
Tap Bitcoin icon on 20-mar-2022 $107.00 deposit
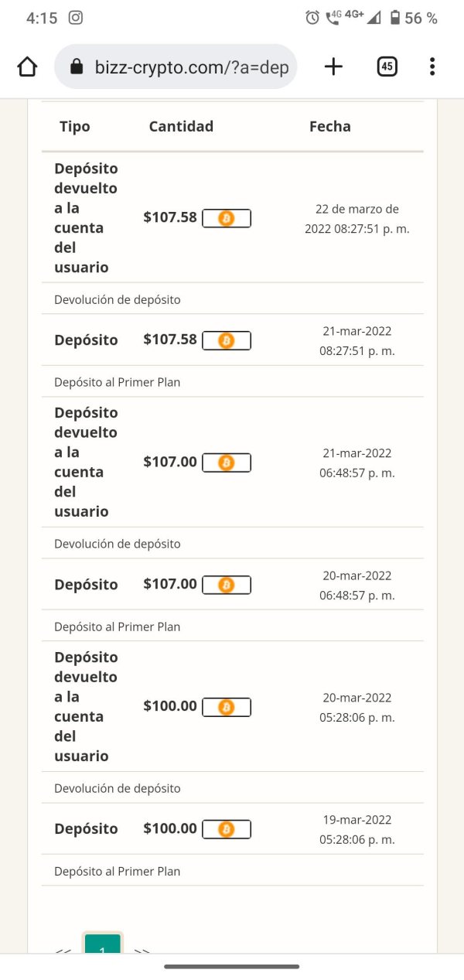pyautogui.click(x=226, y=585)
